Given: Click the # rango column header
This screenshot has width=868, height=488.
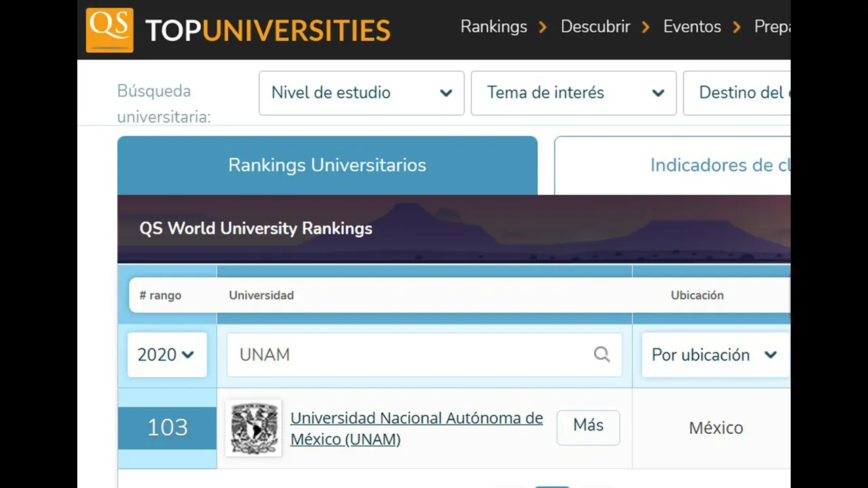Looking at the screenshot, I should [161, 296].
